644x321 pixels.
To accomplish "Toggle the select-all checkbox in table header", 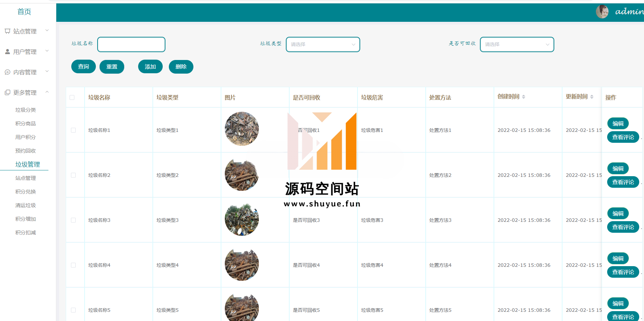I will [72, 97].
